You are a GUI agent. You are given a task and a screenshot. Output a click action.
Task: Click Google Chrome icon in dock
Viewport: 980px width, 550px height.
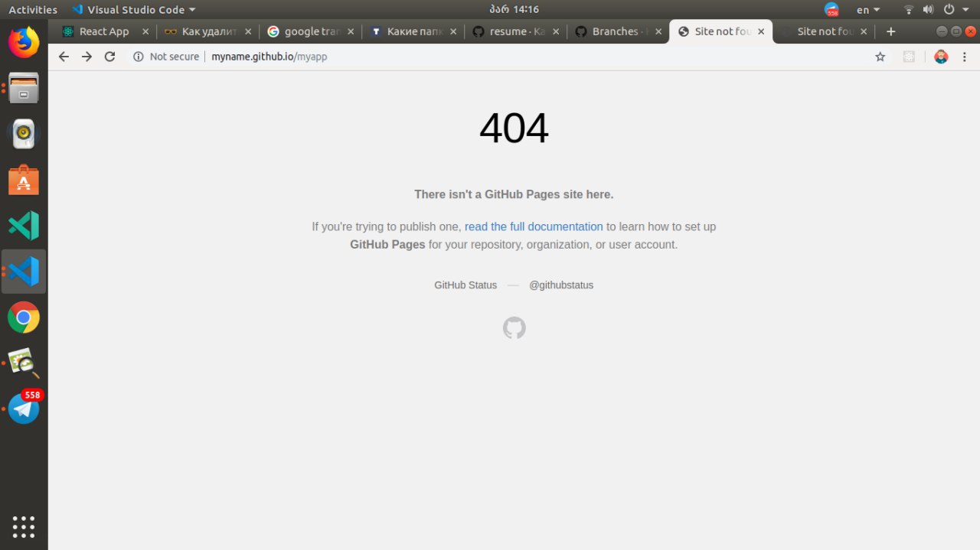24,317
